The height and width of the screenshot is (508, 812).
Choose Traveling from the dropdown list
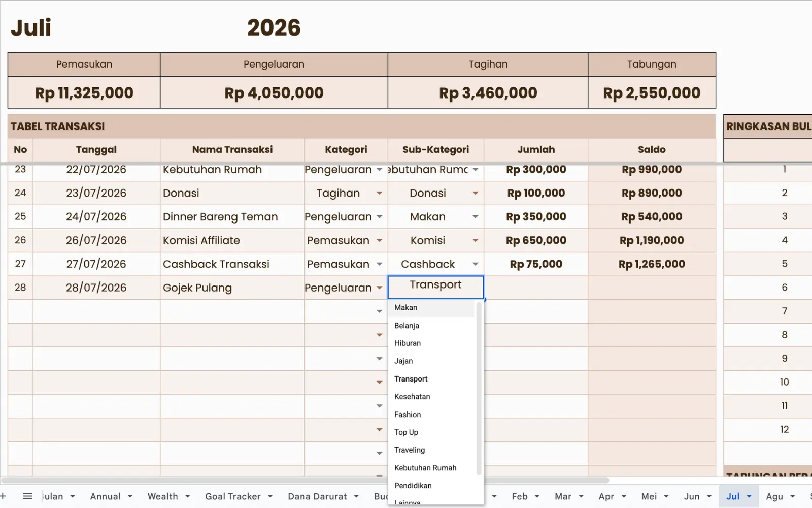coord(431,450)
